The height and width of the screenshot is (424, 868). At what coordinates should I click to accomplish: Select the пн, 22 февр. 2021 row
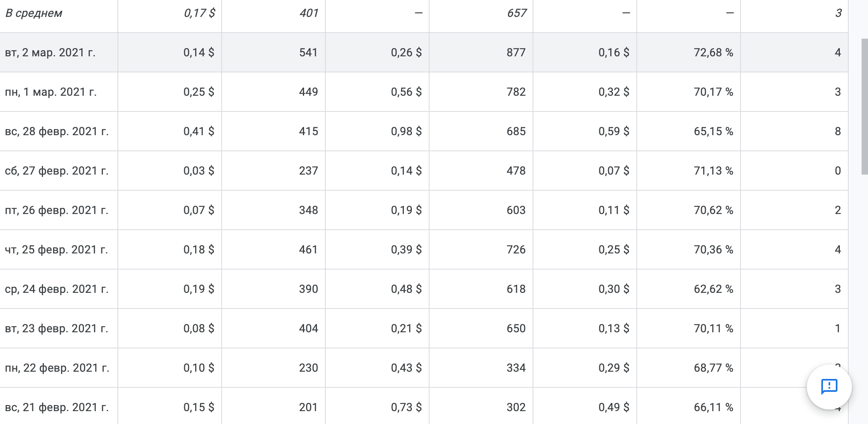pyautogui.click(x=57, y=368)
